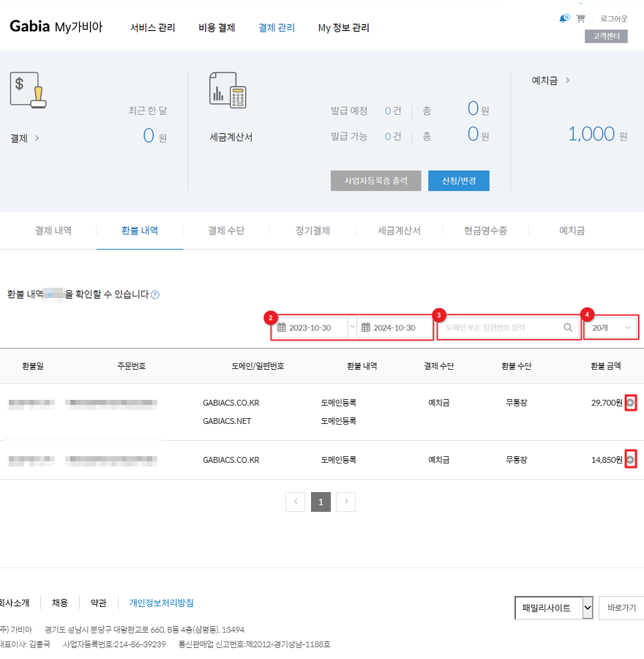This screenshot has width=644, height=659.
Task: Select the 환불 내역 tab
Action: pos(140,231)
